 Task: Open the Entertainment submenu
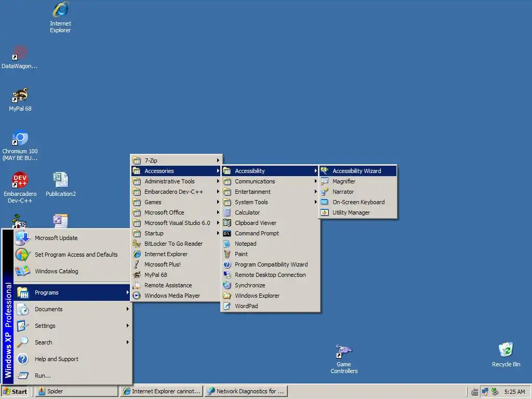click(x=270, y=192)
